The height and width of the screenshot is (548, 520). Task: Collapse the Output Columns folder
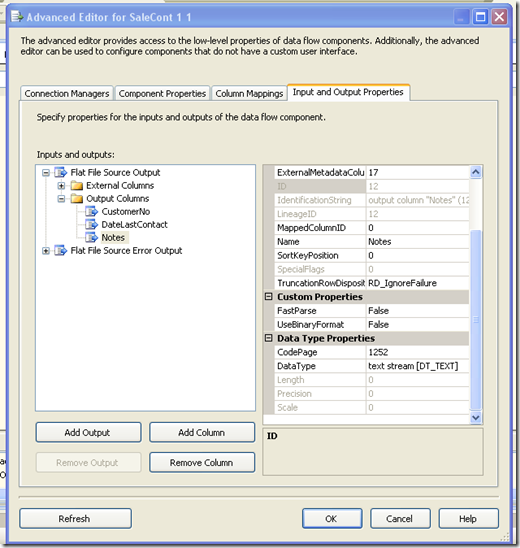click(61, 199)
